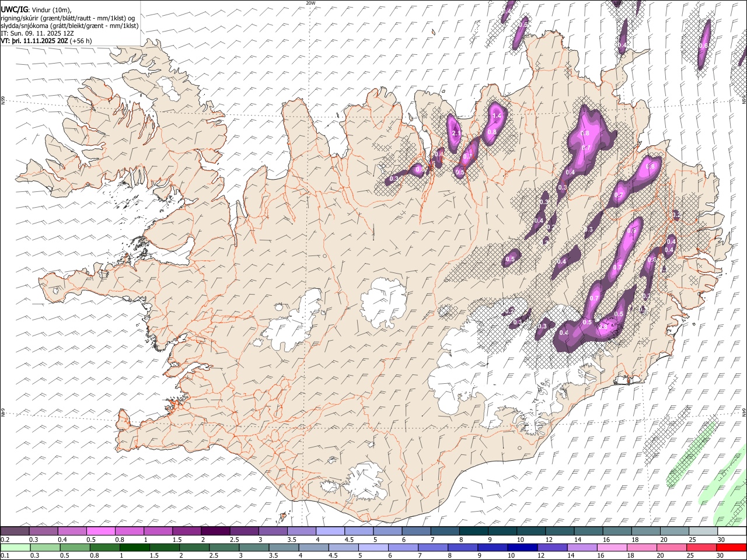Viewport: 747px width, 560px height.
Task: Click upper legend swatch labeled 0.2
Action: point(15,531)
